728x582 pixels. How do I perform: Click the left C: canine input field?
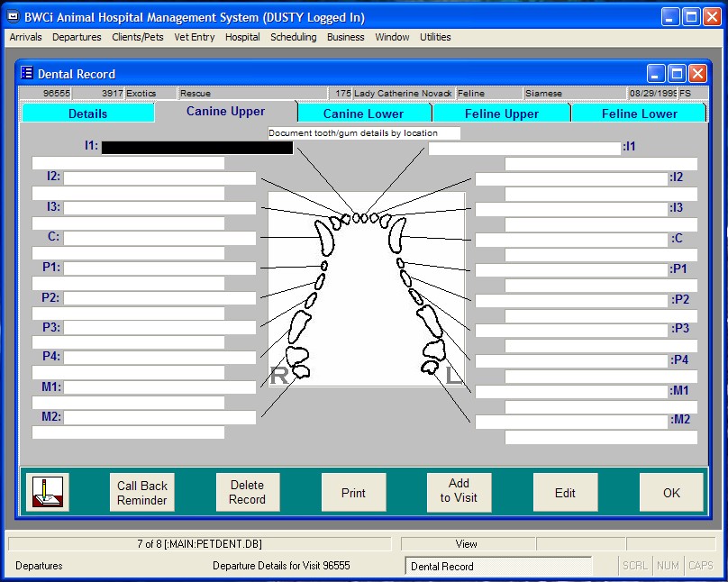[159, 238]
